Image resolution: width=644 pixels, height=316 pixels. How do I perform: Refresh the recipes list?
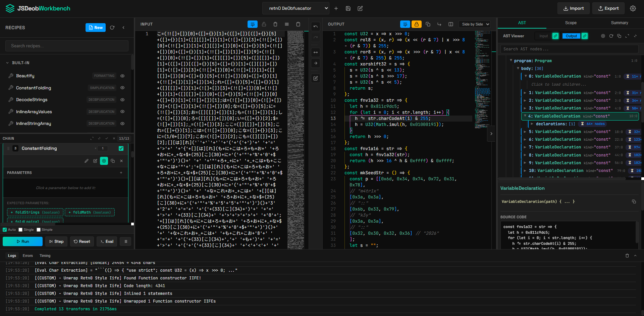click(x=112, y=28)
